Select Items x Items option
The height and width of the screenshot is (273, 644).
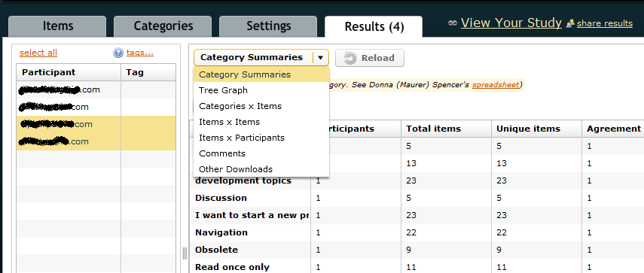point(261,122)
